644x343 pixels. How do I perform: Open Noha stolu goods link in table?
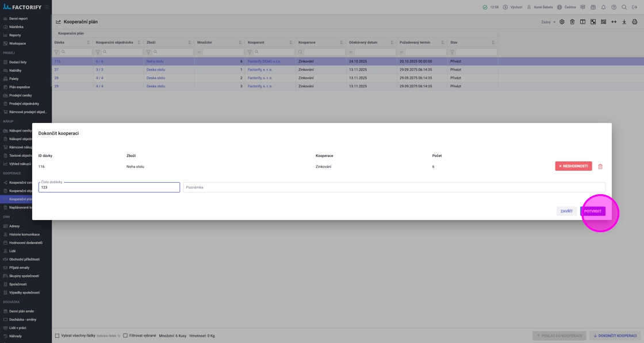point(155,61)
